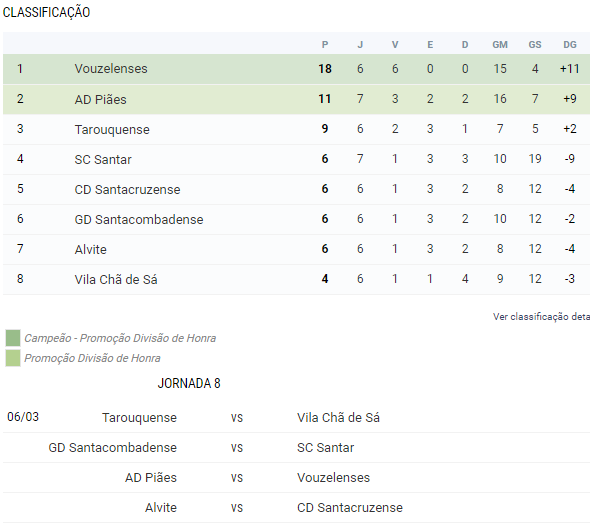Open Tarouquense vs Vila Chã de Sá match

tap(297, 417)
